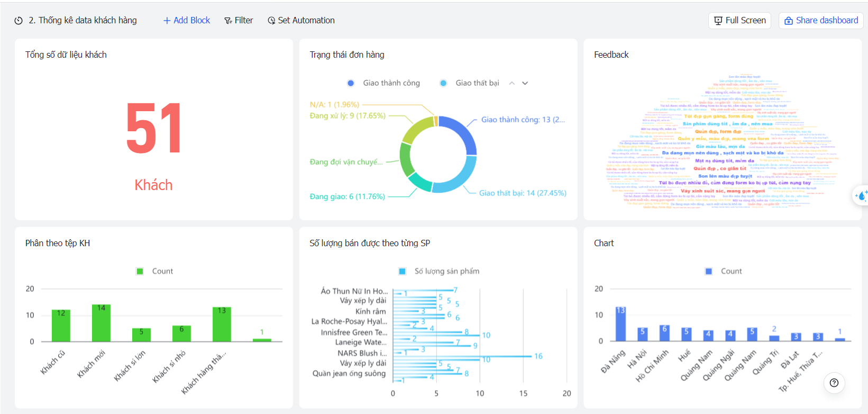Click 'Đà Lạt' axis label
Viewport: 868px width, 414px height.
[x=790, y=359]
